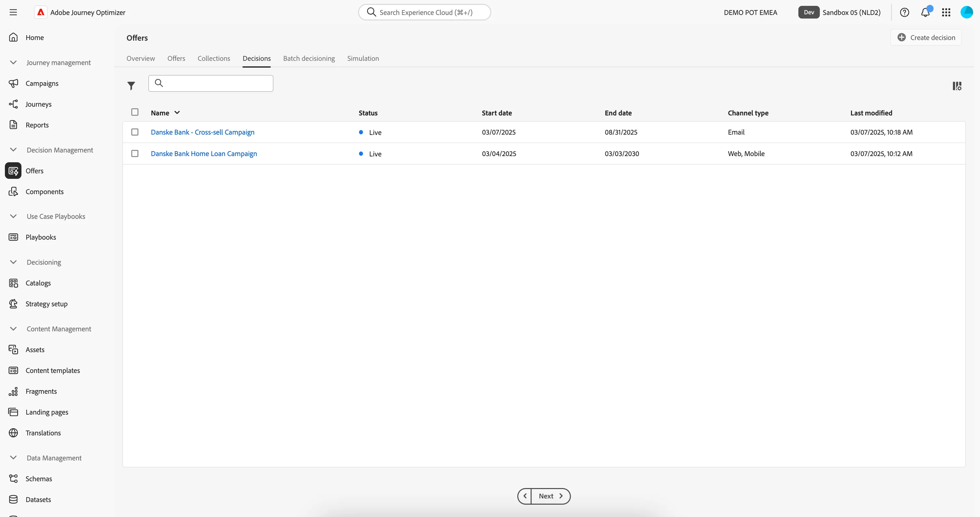980x517 pixels.
Task: Click the previous page arrow button
Action: point(525,496)
